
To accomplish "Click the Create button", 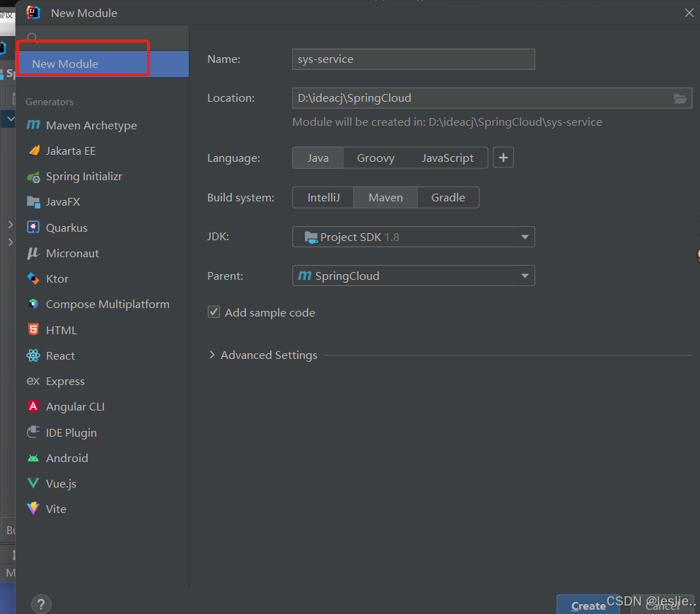I will pyautogui.click(x=588, y=605).
